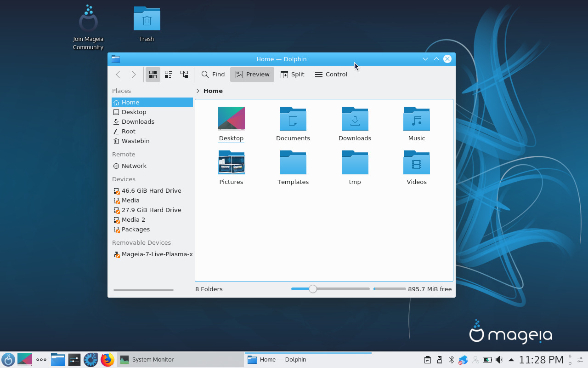Image resolution: width=588 pixels, height=368 pixels.
Task: Switch to Details view mode in Dolphin
Action: [184, 75]
